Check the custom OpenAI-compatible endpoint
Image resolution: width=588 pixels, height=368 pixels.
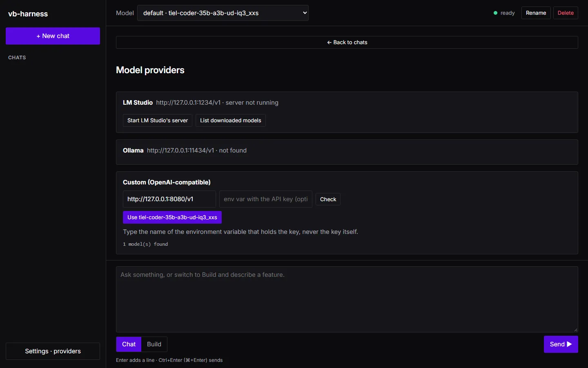(x=328, y=199)
